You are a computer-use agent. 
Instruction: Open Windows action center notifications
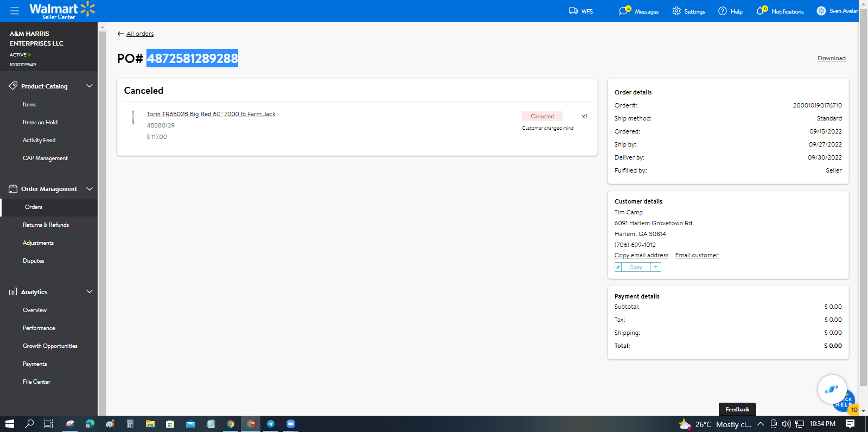850,424
